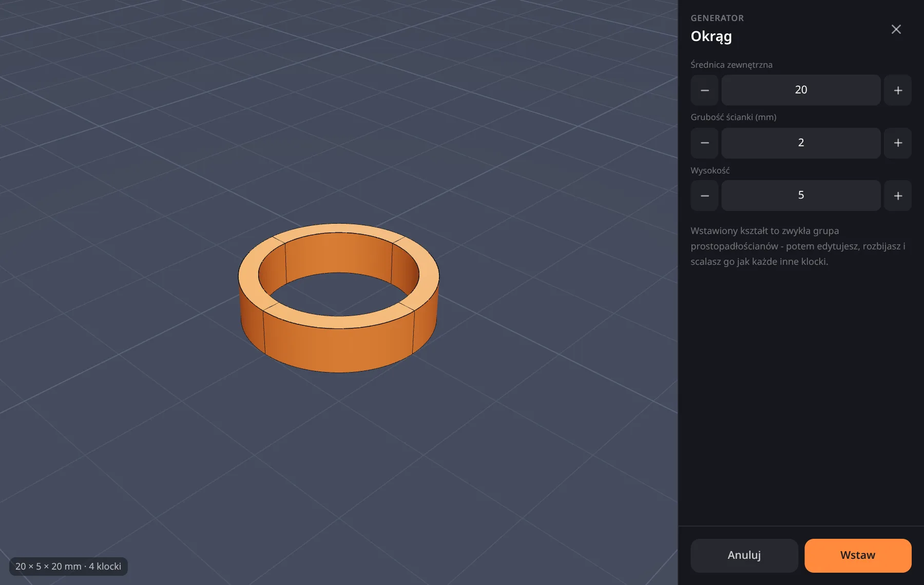Close the Okrąg generator panel

click(896, 29)
